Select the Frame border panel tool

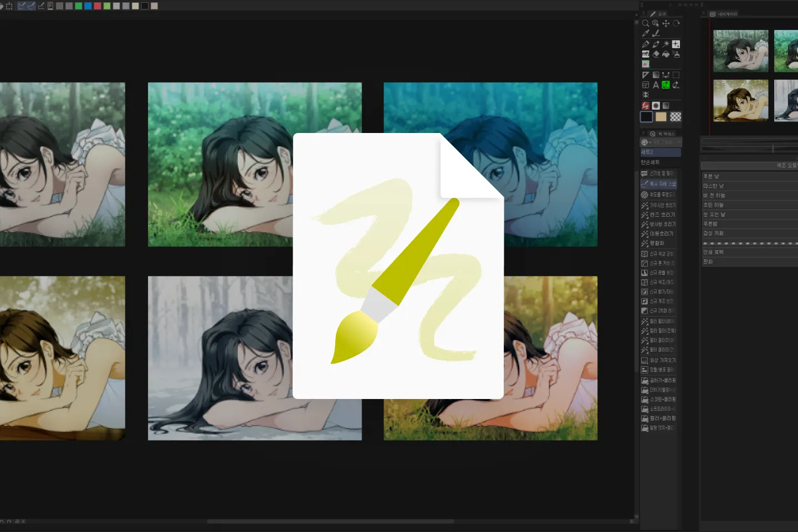(x=646, y=85)
